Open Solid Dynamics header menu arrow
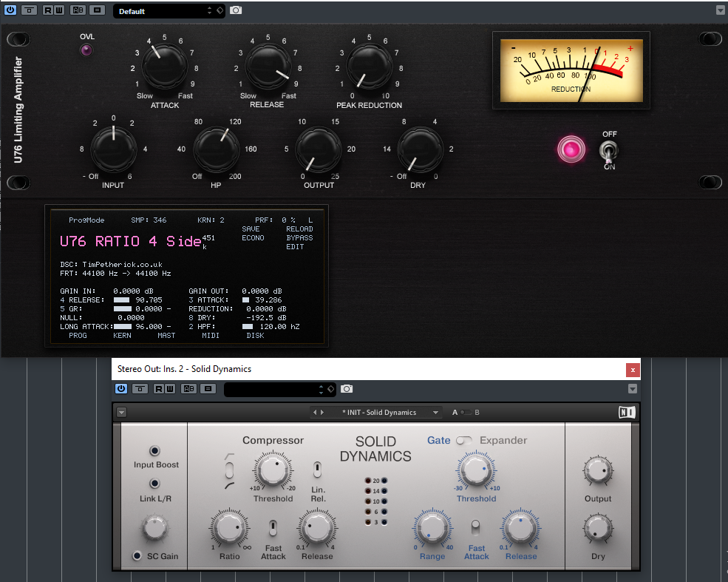This screenshot has width=728, height=582. [x=122, y=412]
